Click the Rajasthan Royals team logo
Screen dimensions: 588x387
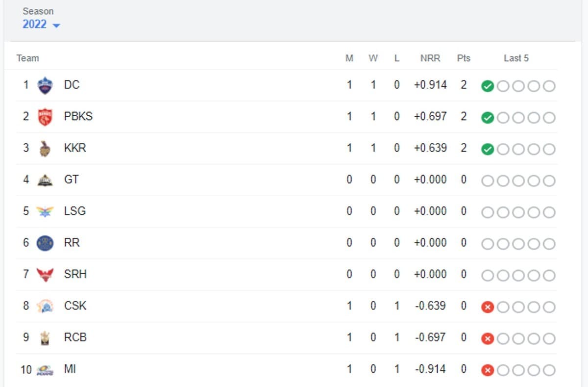coord(45,243)
